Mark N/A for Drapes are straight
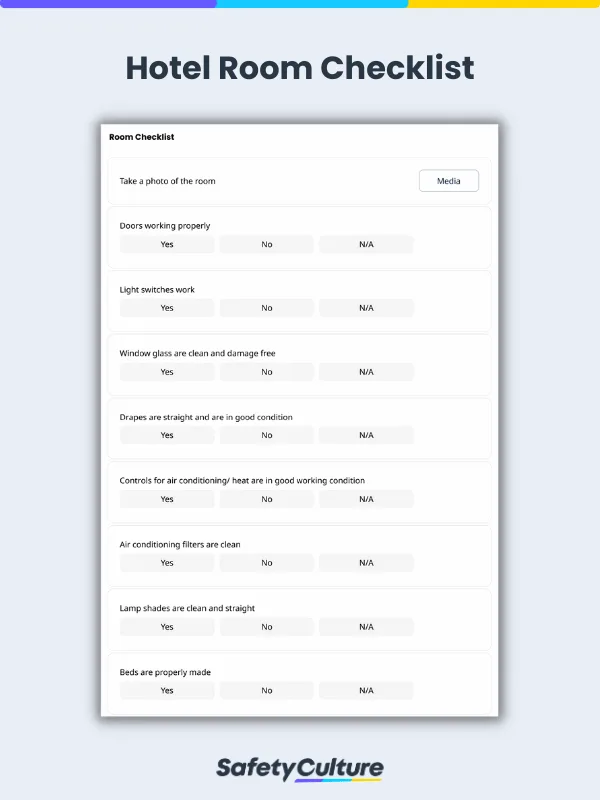 (366, 435)
